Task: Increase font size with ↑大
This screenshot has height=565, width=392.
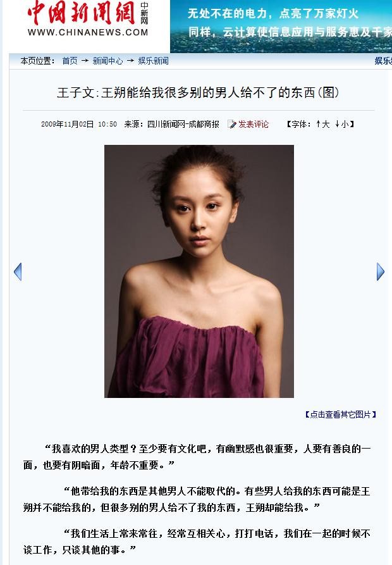Action: pos(323,124)
